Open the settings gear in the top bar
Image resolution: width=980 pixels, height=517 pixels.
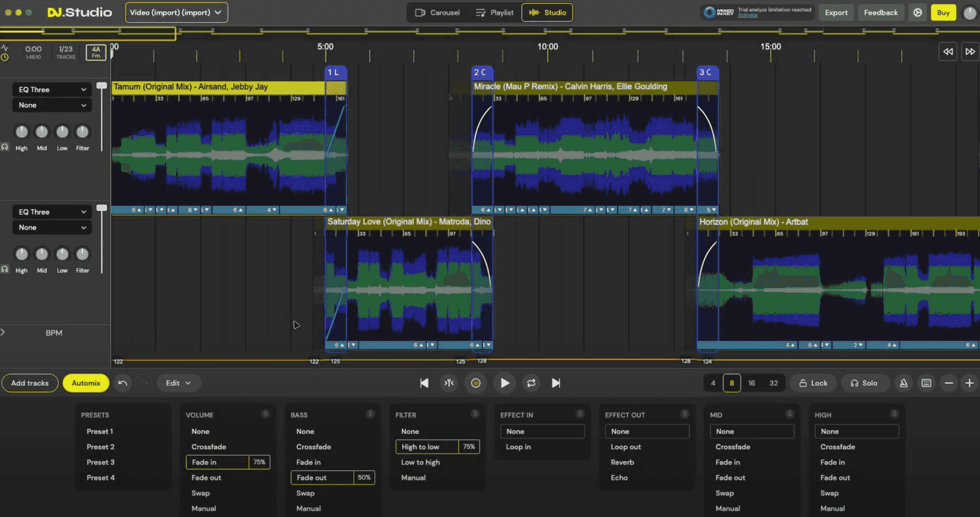(917, 13)
